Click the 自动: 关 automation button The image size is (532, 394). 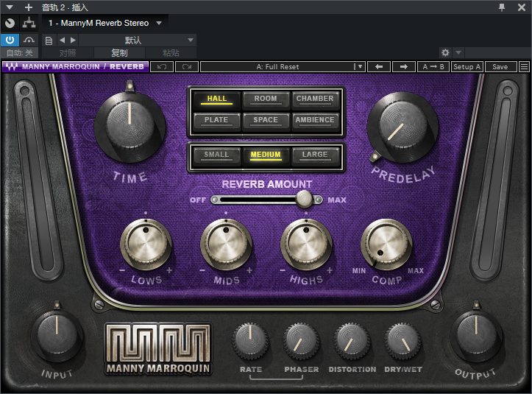pos(19,53)
